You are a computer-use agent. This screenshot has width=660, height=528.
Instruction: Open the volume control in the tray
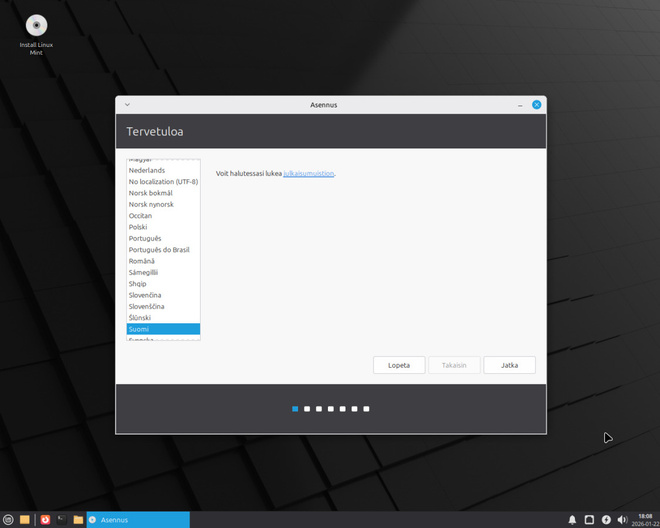click(x=622, y=520)
